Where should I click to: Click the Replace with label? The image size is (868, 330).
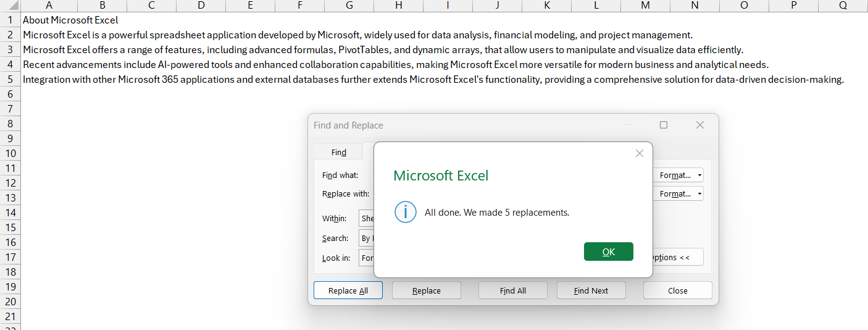point(346,193)
